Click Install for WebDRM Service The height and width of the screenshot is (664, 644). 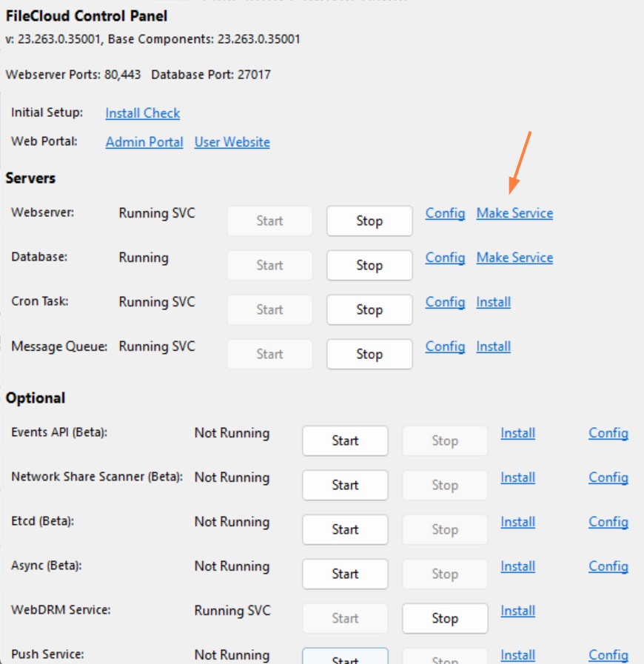[518, 611]
